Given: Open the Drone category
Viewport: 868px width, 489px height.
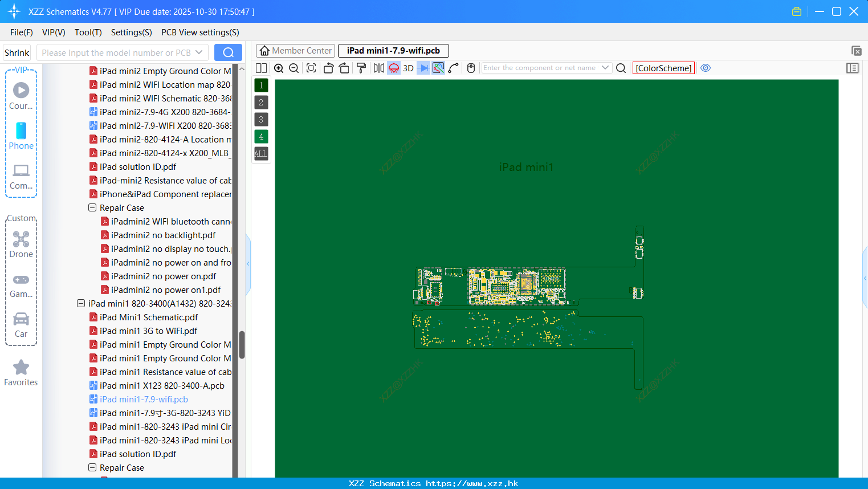Looking at the screenshot, I should pos(21,244).
